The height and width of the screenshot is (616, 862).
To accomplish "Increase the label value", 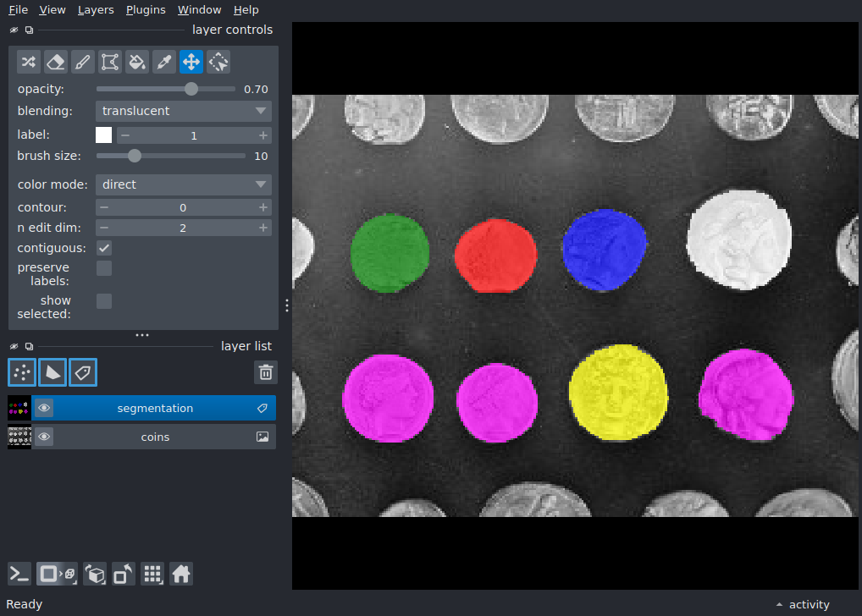I will coord(263,135).
